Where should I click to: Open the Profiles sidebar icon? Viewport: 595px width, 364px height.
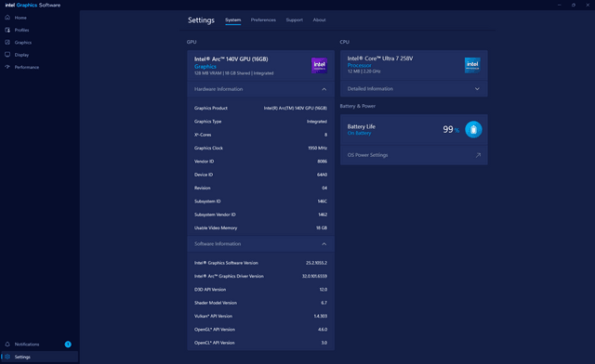(x=7, y=30)
